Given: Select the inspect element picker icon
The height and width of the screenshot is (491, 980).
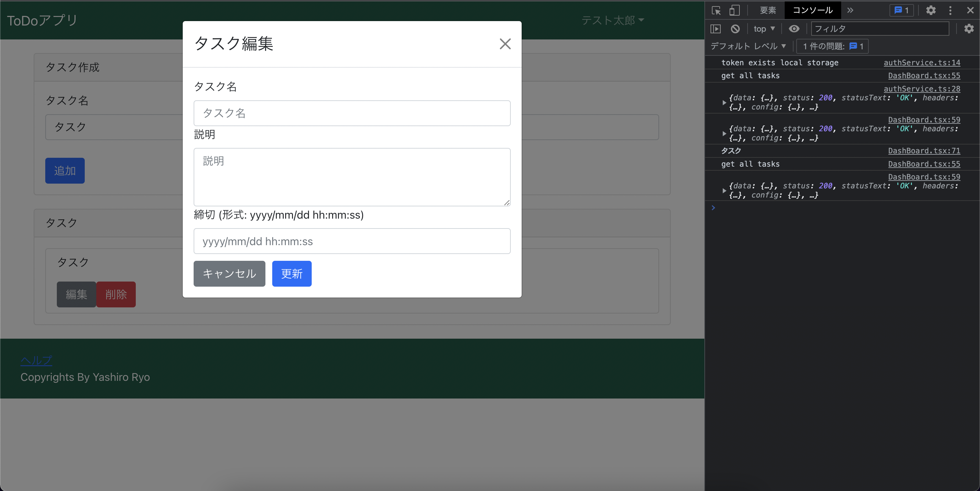Looking at the screenshot, I should (716, 10).
